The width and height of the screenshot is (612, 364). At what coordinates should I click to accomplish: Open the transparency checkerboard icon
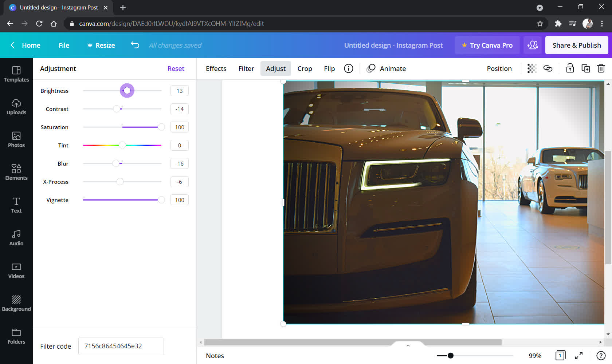(532, 68)
